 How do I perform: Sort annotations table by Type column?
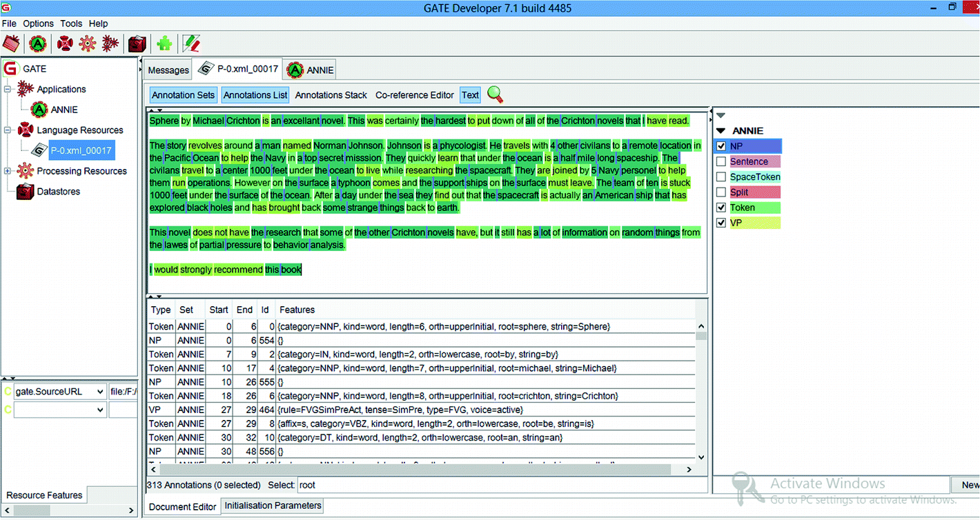pos(161,310)
